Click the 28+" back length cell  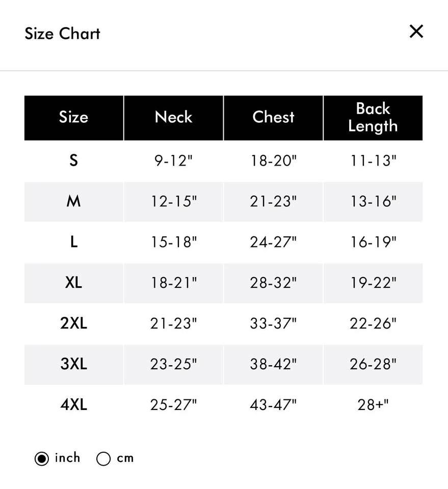click(373, 404)
